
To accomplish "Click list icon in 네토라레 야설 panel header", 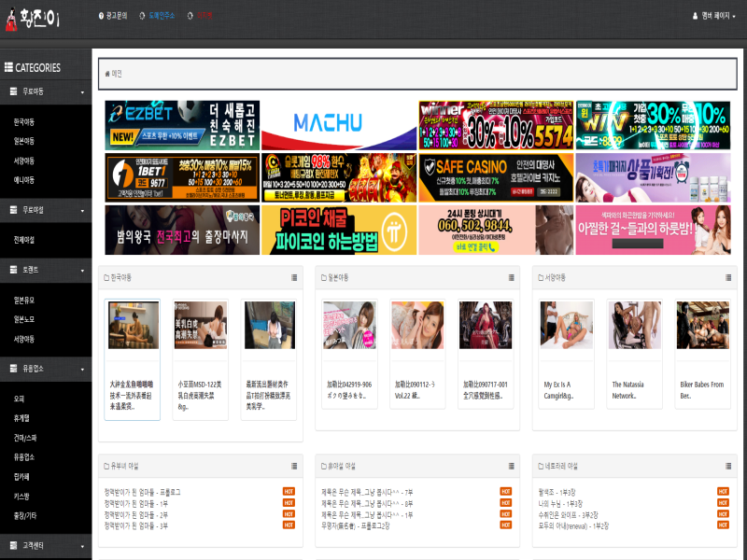I will tap(727, 466).
